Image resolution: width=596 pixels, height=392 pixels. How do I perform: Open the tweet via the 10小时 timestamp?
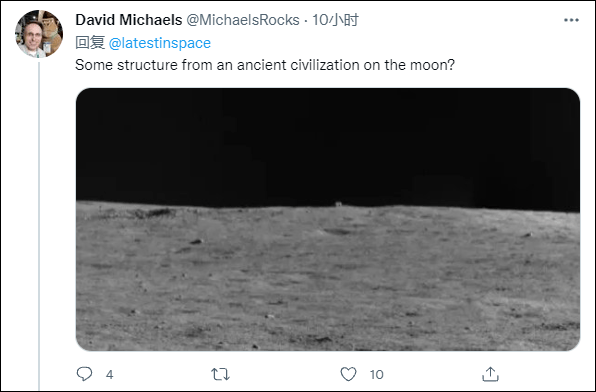tap(335, 20)
